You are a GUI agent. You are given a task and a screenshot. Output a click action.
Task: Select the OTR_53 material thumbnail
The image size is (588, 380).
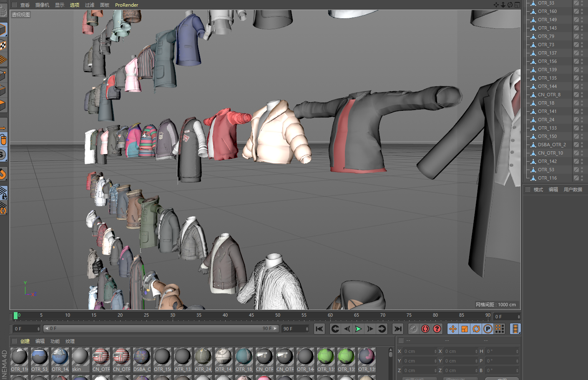tap(40, 360)
